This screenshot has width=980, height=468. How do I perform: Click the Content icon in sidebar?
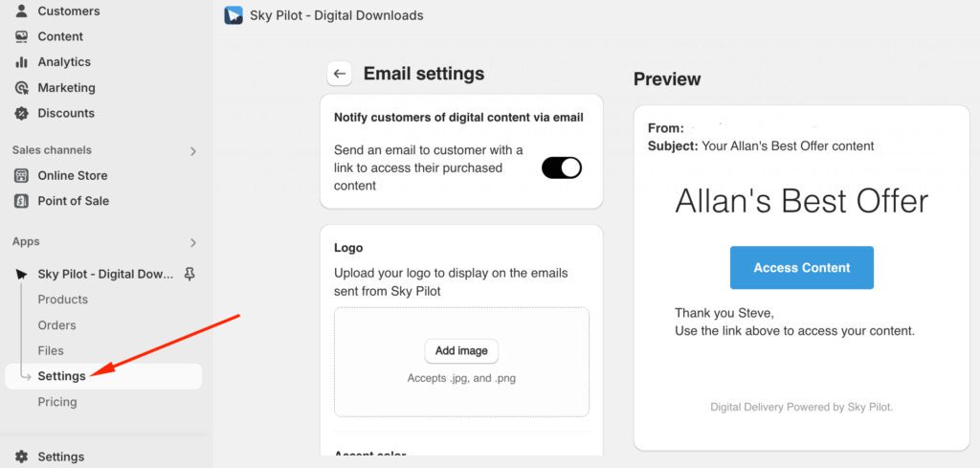(x=21, y=36)
